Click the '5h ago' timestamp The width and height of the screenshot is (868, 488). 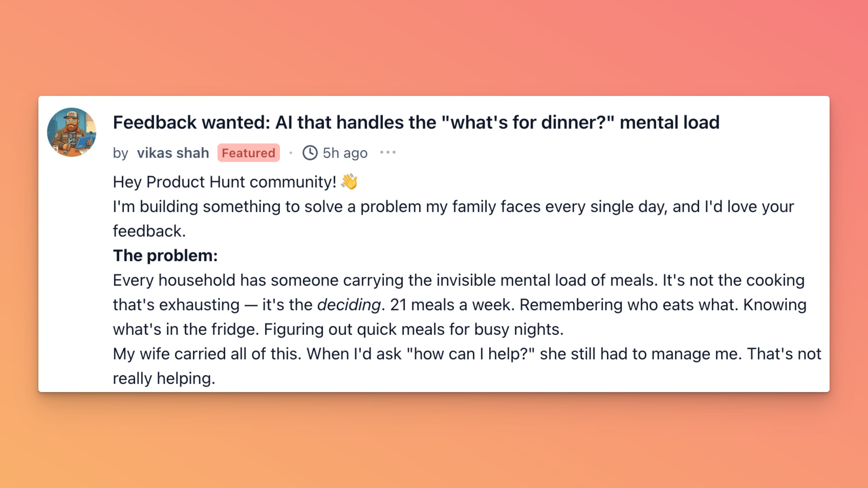[345, 153]
